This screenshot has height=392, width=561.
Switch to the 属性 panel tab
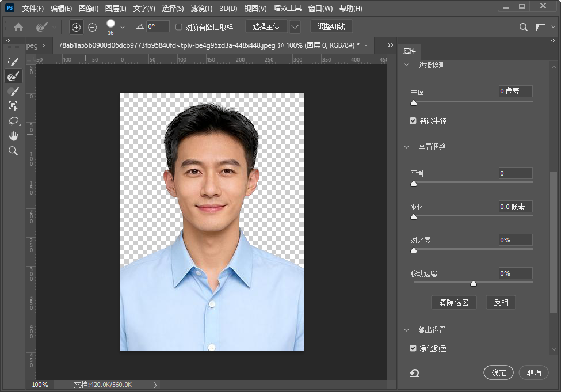coord(409,51)
